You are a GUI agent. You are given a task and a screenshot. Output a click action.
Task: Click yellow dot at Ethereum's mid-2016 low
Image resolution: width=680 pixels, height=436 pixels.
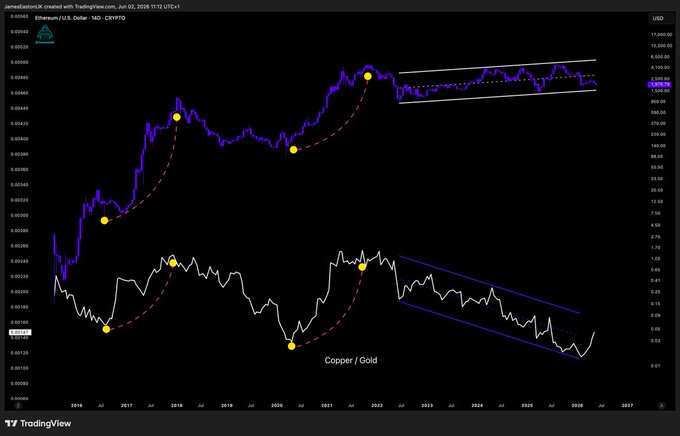104,220
